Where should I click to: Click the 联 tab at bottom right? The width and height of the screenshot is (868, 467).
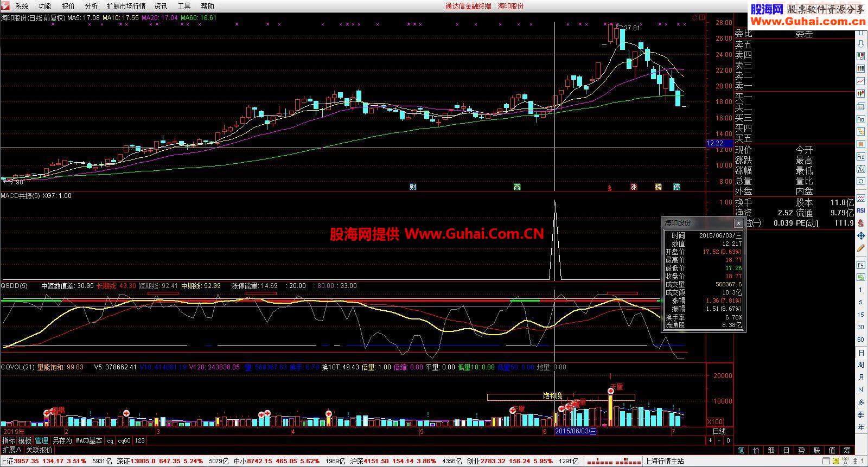[816, 450]
